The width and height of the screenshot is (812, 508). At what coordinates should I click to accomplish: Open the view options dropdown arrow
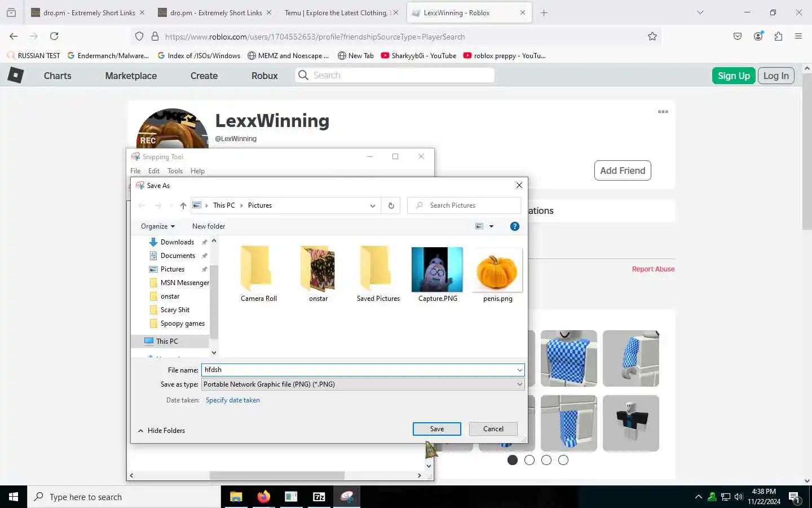click(491, 226)
